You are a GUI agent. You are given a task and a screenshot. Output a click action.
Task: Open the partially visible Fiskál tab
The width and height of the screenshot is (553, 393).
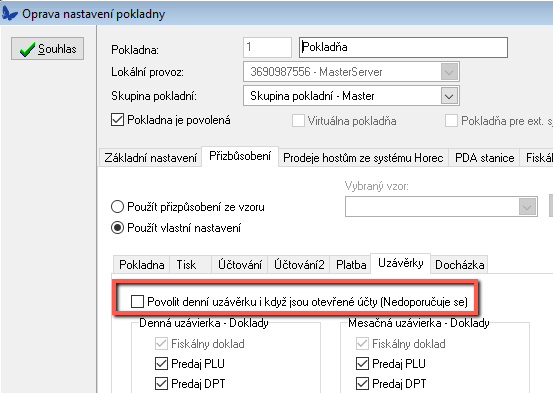point(537,158)
